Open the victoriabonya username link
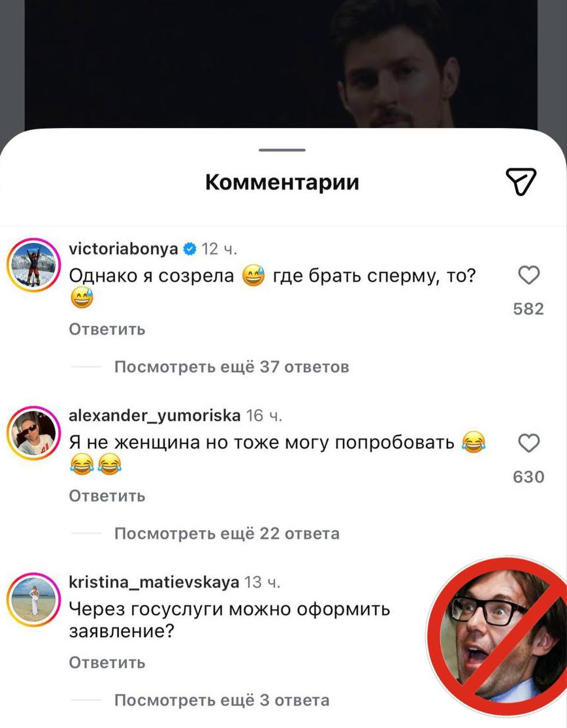Screen dimensions: 567x728 click(123, 249)
